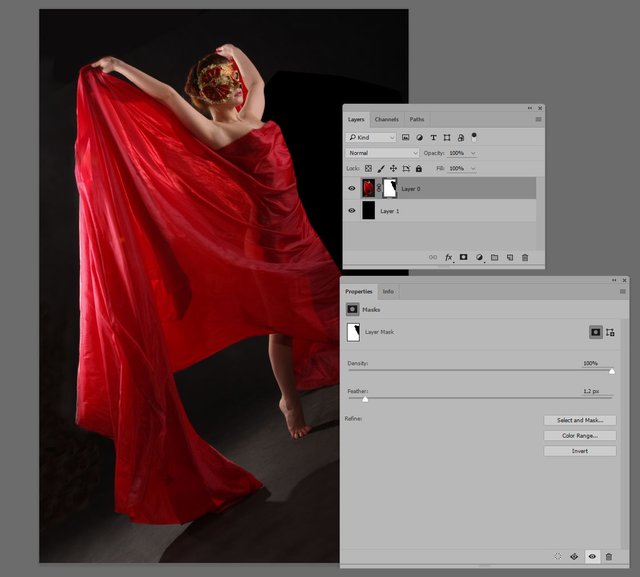Viewport: 640px width, 577px height.
Task: Lock all padlock icon
Action: (x=419, y=169)
